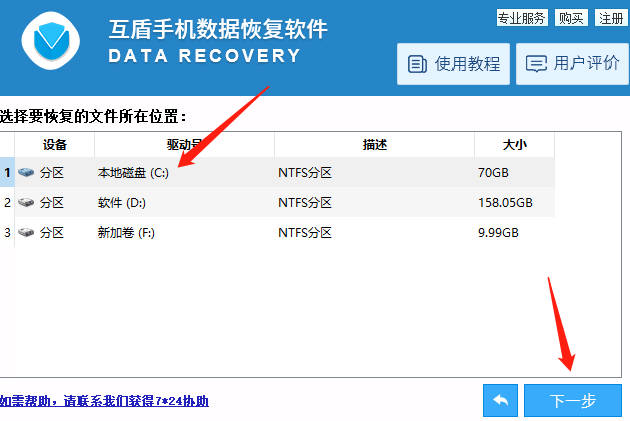Click the chat bubble icon beside 用户评价
This screenshot has width=630, height=421.
click(536, 64)
